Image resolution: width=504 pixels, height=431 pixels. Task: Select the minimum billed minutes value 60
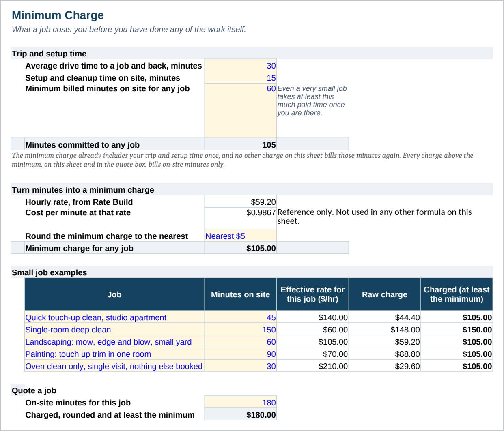click(241, 111)
